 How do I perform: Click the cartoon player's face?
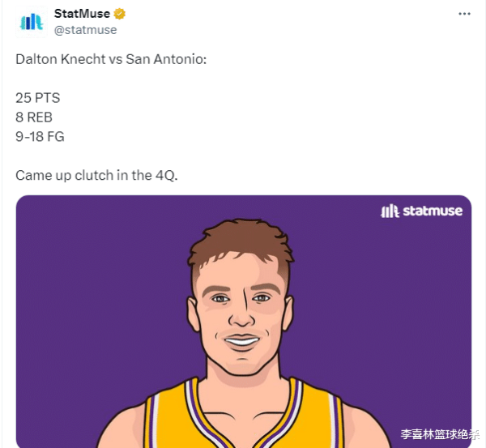click(241, 314)
